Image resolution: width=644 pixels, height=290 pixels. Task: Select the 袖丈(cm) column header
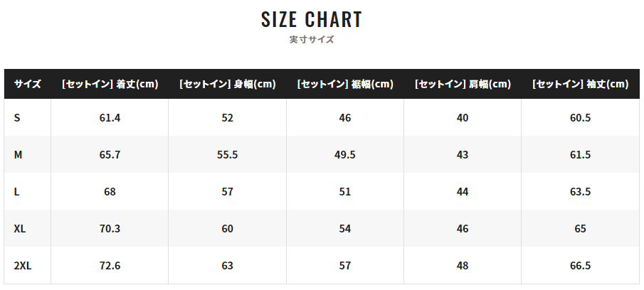tap(581, 84)
